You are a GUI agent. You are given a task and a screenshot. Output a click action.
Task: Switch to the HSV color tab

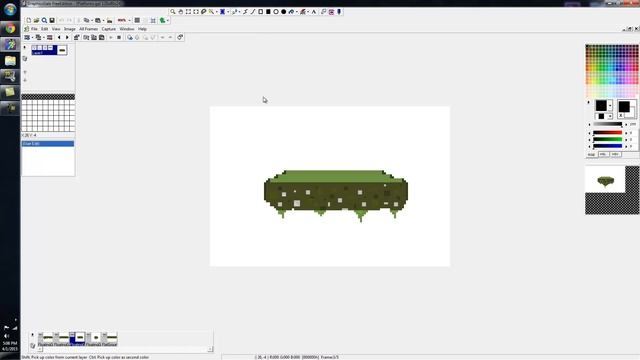(x=616, y=154)
